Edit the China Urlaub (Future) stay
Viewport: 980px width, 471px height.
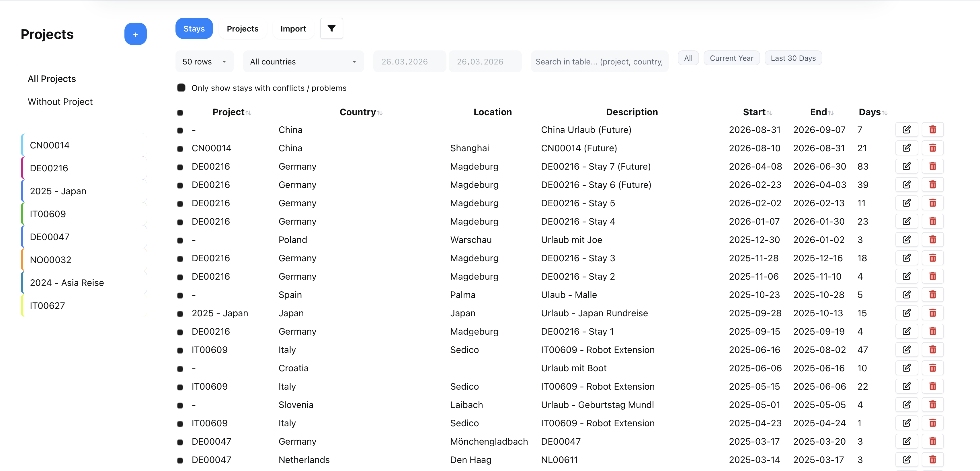[x=907, y=129]
